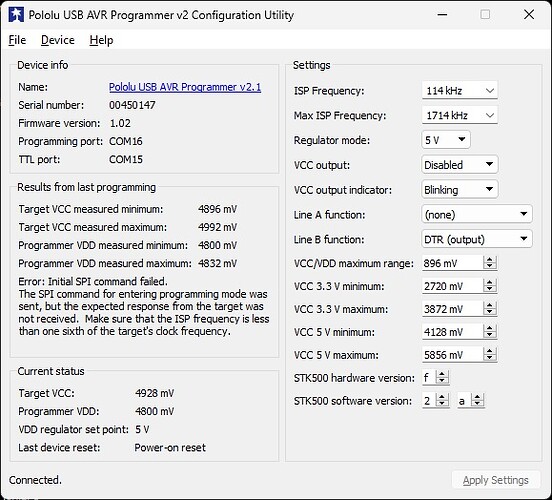This screenshot has width=552, height=500.
Task: Decrease STK500 software major version down arrow
Action: coord(442,404)
